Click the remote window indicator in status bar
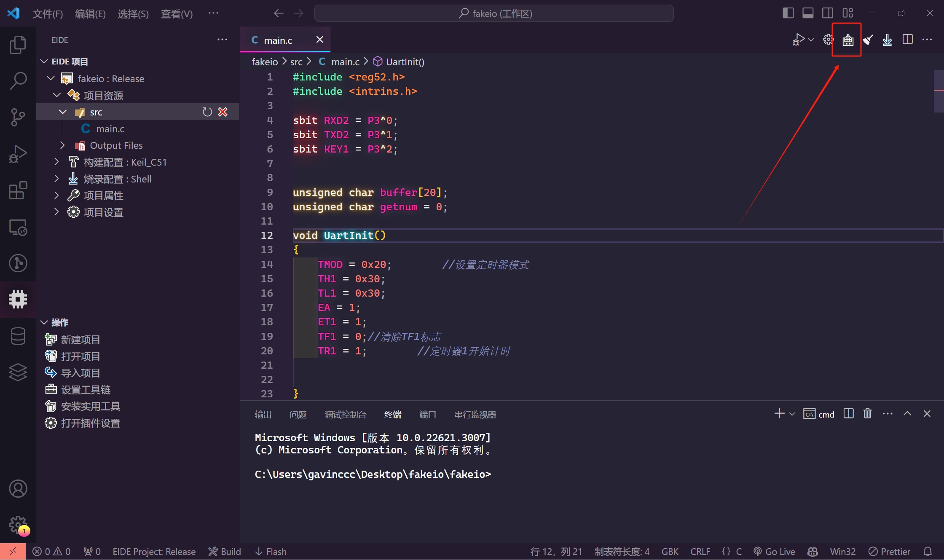Image resolution: width=944 pixels, height=560 pixels. pyautogui.click(x=13, y=552)
